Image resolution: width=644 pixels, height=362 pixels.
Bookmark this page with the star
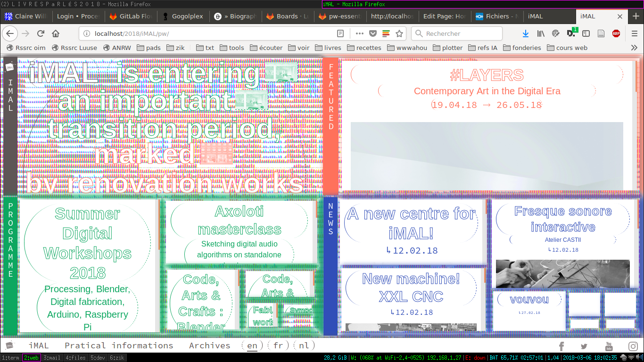click(399, 33)
